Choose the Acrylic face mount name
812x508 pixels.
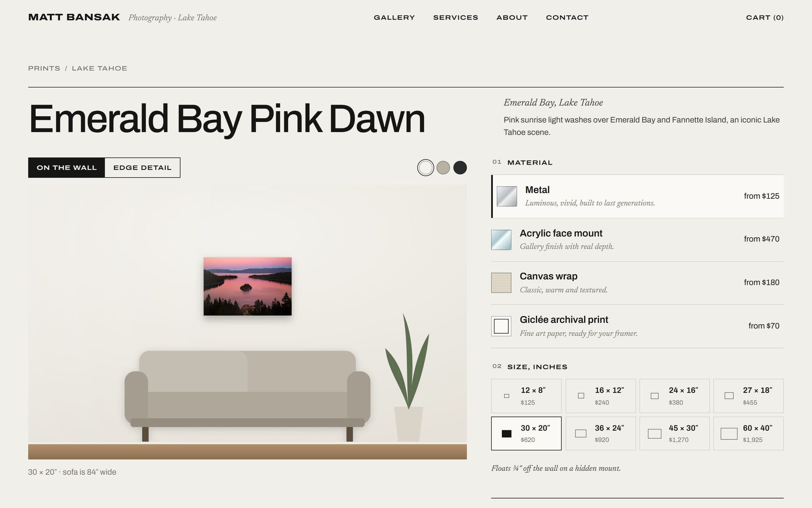(x=561, y=233)
